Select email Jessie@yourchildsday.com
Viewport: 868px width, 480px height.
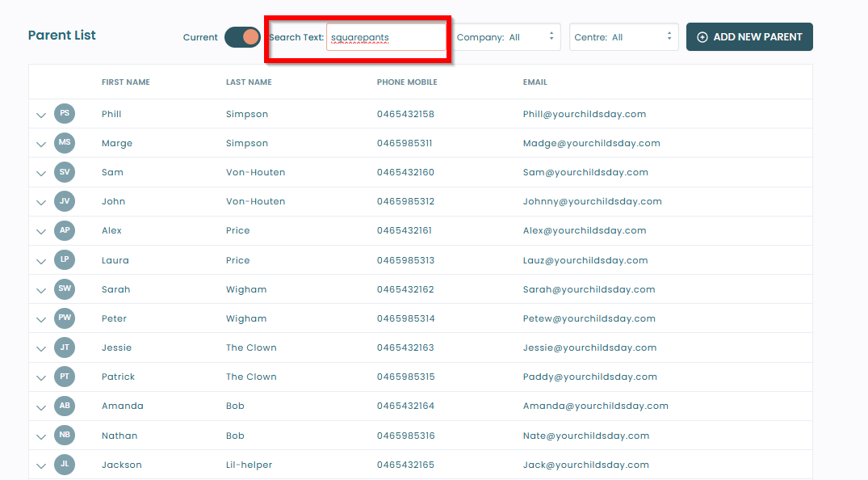tap(589, 348)
